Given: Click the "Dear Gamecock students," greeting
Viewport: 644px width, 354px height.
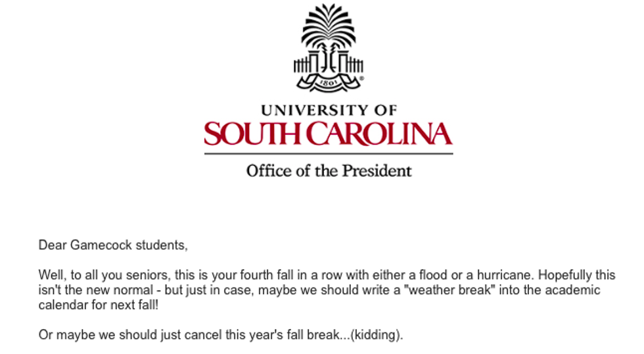Looking at the screenshot, I should click(113, 245).
